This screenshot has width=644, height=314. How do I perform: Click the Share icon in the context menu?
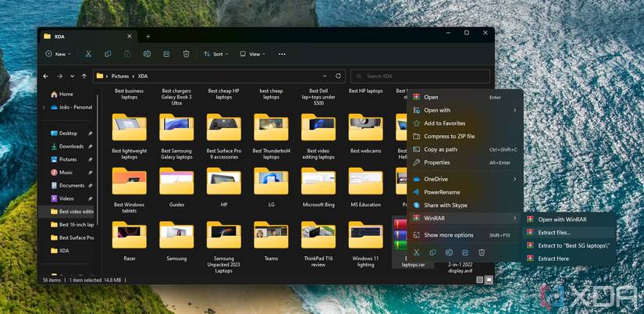[466, 252]
